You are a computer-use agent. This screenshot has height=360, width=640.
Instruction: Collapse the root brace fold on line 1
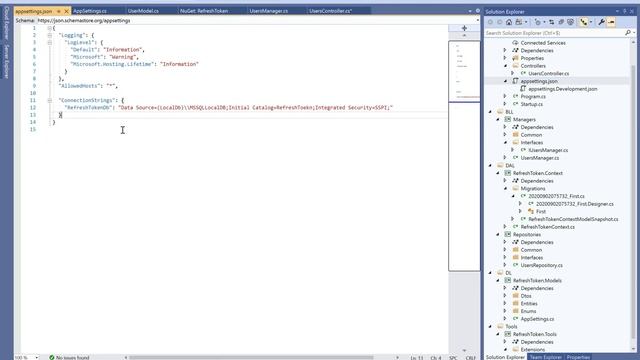tap(49, 28)
